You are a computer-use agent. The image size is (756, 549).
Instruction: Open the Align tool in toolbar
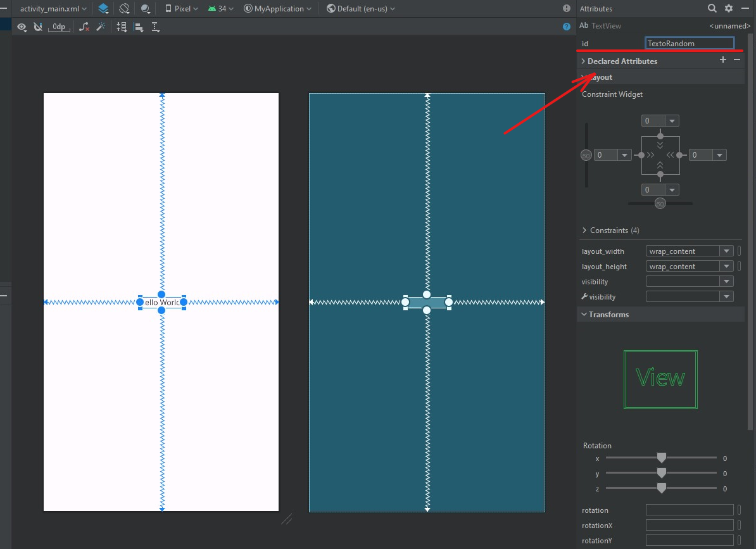[139, 27]
